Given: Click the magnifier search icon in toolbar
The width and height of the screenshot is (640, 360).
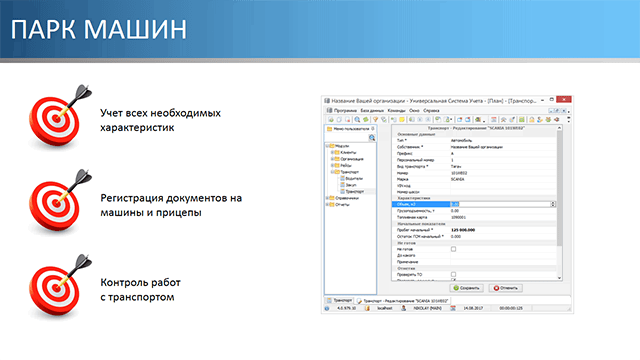Looking at the screenshot, I should pyautogui.click(x=357, y=120).
